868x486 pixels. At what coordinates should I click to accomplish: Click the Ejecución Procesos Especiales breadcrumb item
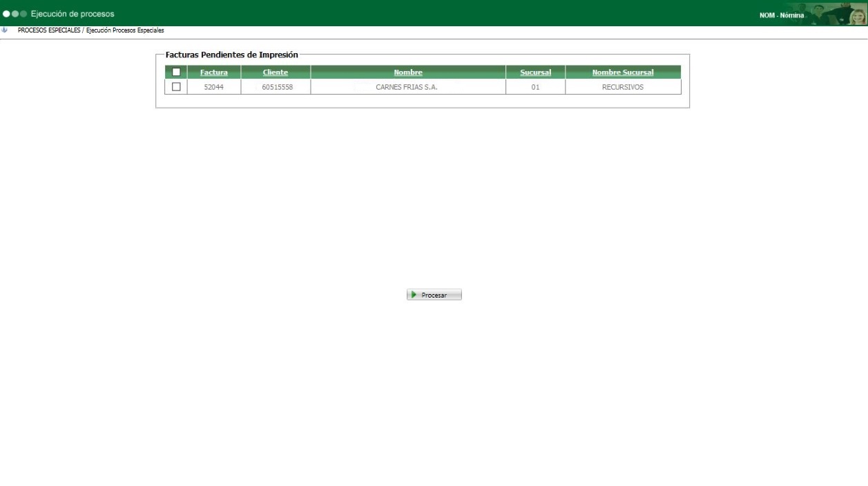pos(124,30)
